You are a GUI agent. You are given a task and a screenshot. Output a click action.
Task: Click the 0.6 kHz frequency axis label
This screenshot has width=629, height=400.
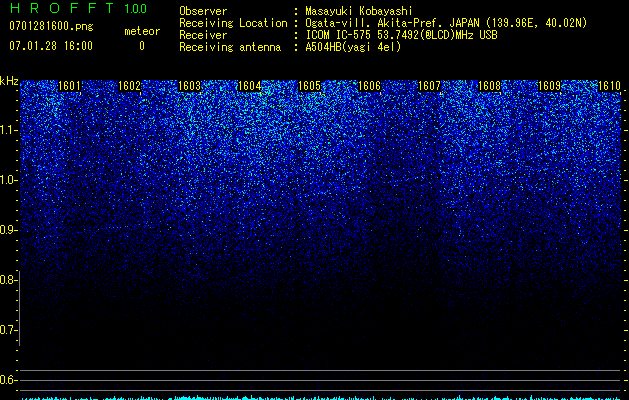9,380
